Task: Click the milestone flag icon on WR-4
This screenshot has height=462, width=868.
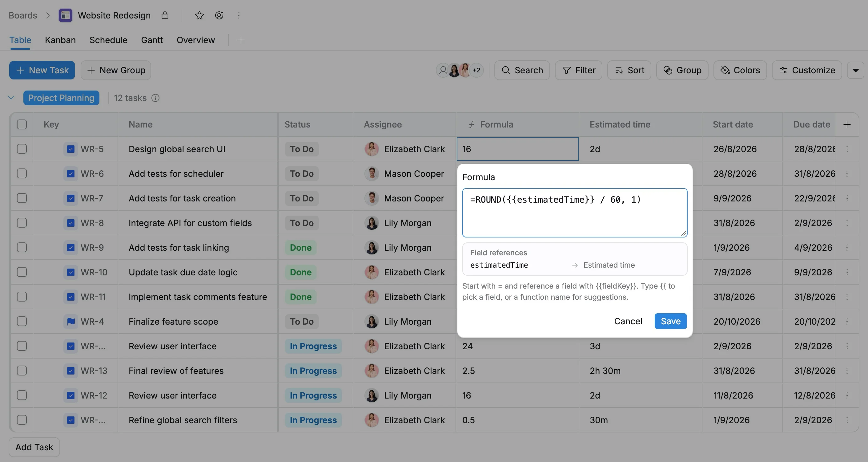Action: tap(70, 321)
